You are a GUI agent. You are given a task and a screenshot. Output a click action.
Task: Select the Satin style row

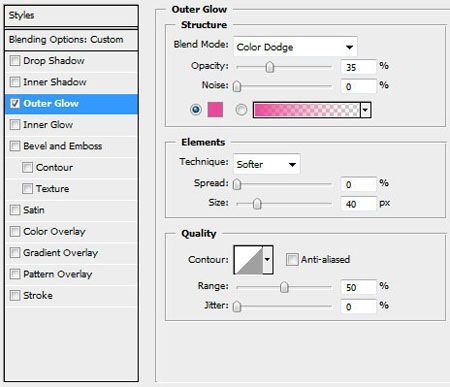(x=71, y=210)
